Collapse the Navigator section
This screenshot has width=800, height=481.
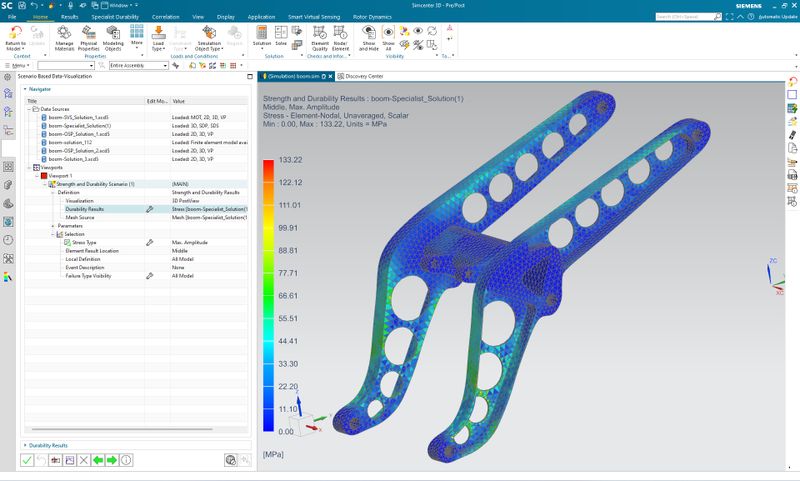25,89
